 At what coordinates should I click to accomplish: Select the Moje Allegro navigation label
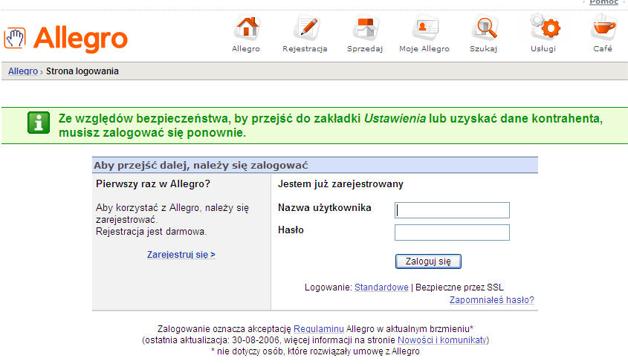(424, 49)
